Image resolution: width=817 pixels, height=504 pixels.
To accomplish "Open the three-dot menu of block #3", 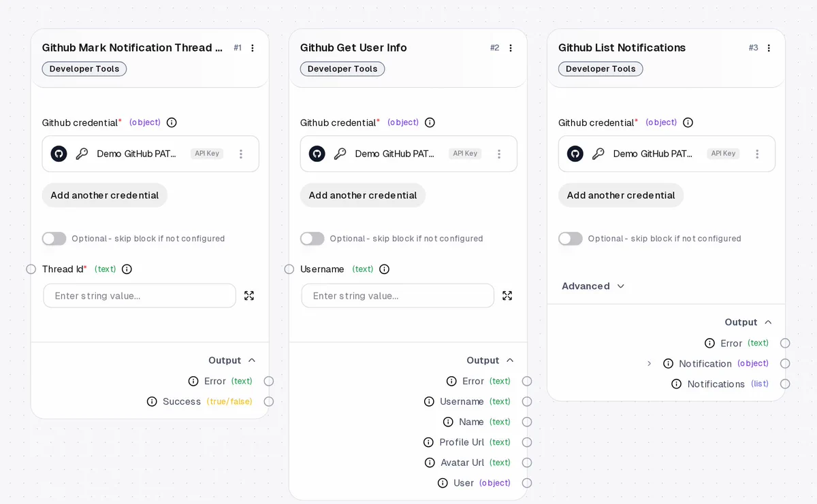I will 769,48.
